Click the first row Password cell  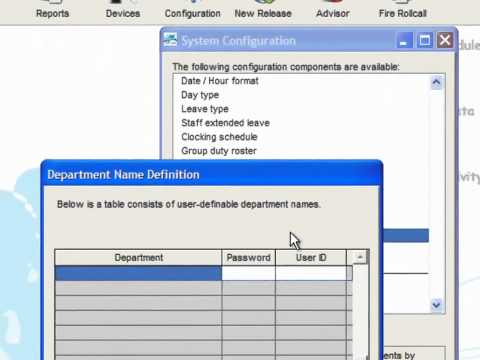coord(249,273)
